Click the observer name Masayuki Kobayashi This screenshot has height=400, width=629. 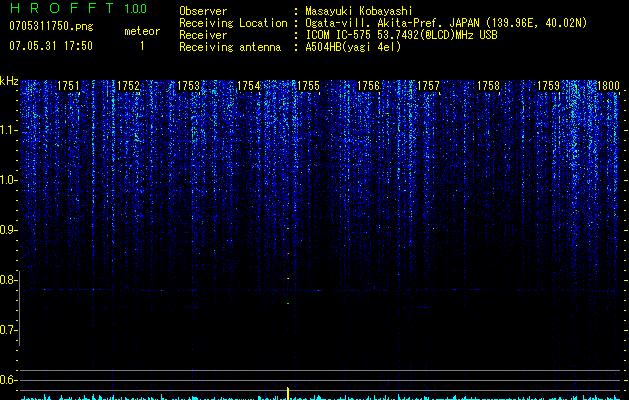point(359,11)
